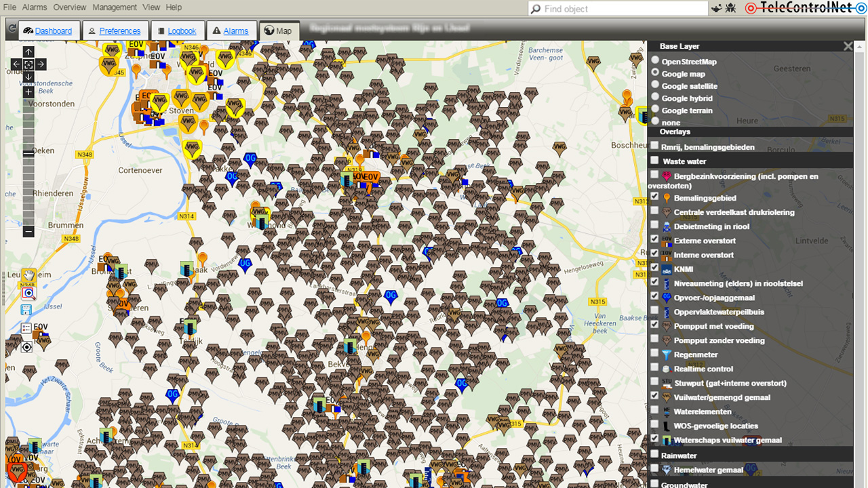Select the Map tab

point(278,30)
